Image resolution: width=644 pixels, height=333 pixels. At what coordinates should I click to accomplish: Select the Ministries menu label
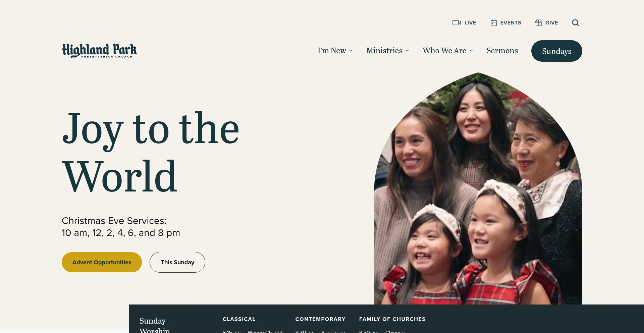(384, 51)
